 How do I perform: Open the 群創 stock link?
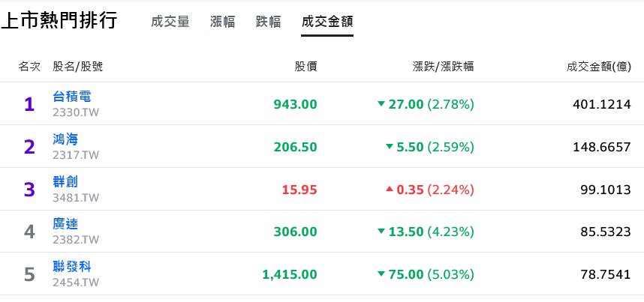[65, 182]
